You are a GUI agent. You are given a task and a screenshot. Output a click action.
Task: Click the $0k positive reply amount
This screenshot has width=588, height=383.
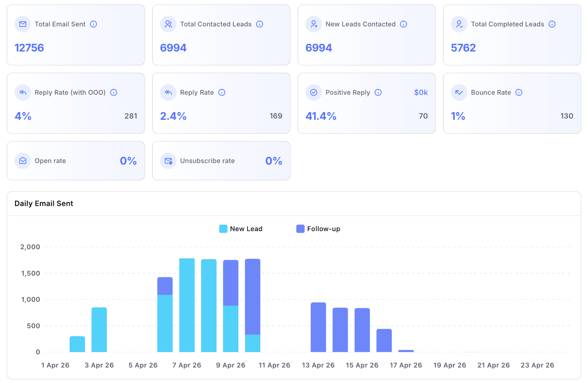[x=421, y=92]
